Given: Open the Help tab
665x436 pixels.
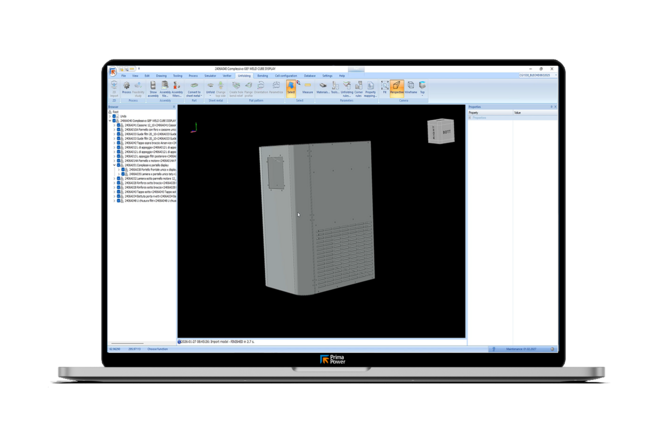Looking at the screenshot, I should point(342,76).
